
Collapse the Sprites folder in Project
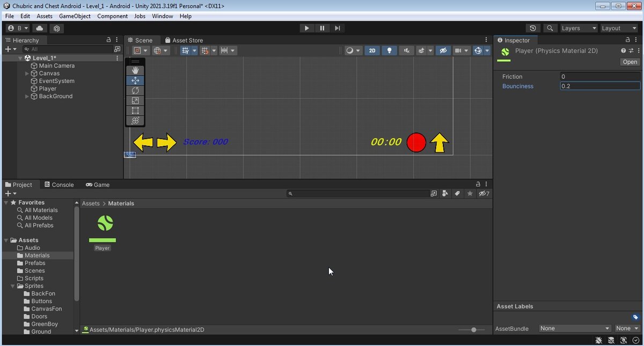[x=12, y=286]
